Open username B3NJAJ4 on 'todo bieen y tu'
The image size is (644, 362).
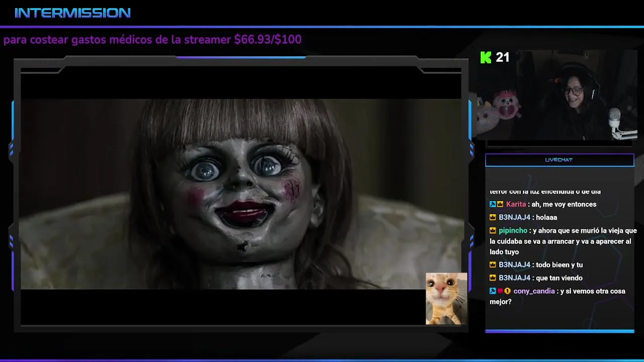pos(514,264)
